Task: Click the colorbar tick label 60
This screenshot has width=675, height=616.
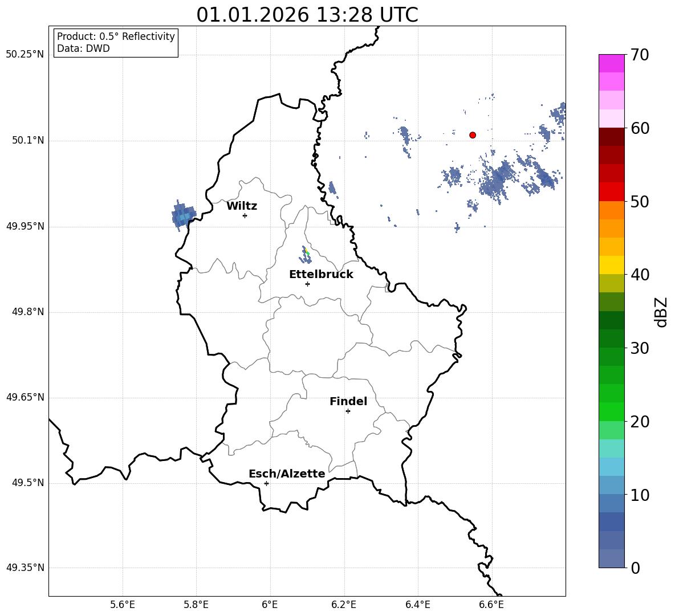Action: (640, 128)
